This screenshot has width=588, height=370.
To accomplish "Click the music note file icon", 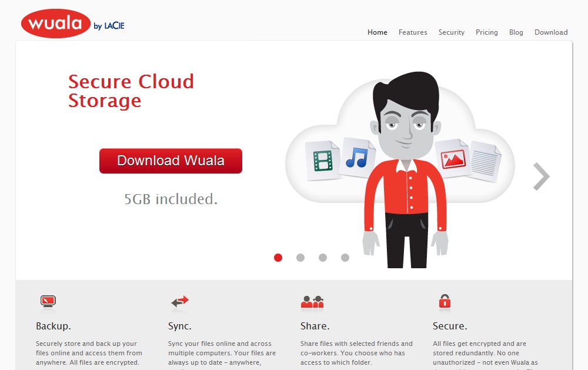I will click(358, 157).
